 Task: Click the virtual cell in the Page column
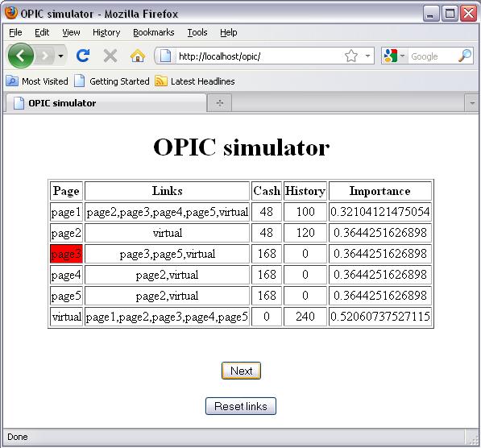(x=66, y=317)
